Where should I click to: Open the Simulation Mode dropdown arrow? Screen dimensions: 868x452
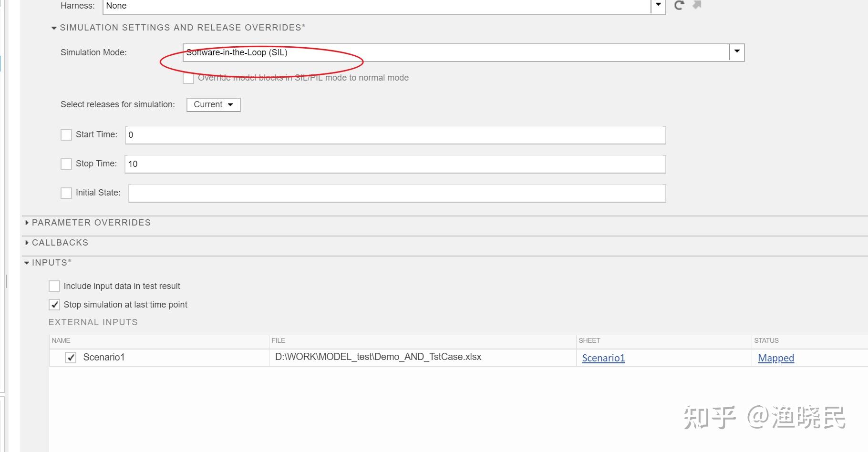pos(737,51)
